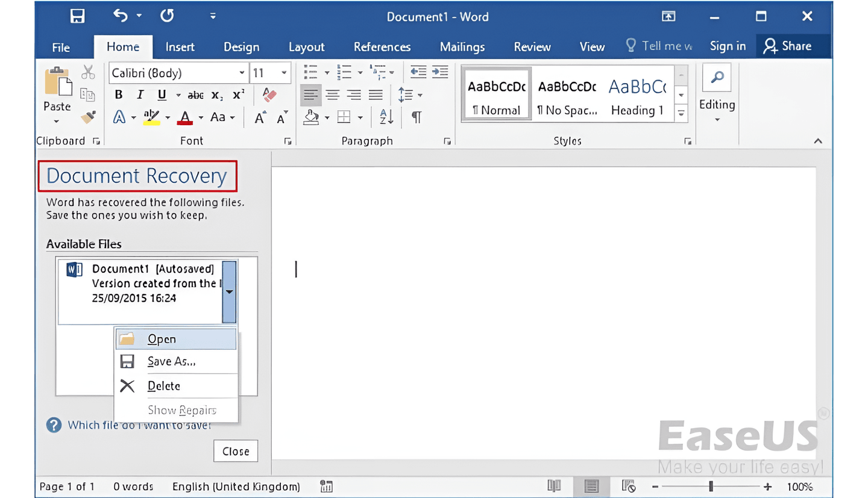Click the Cut scissors icon
The image size is (868, 498).
pyautogui.click(x=88, y=73)
